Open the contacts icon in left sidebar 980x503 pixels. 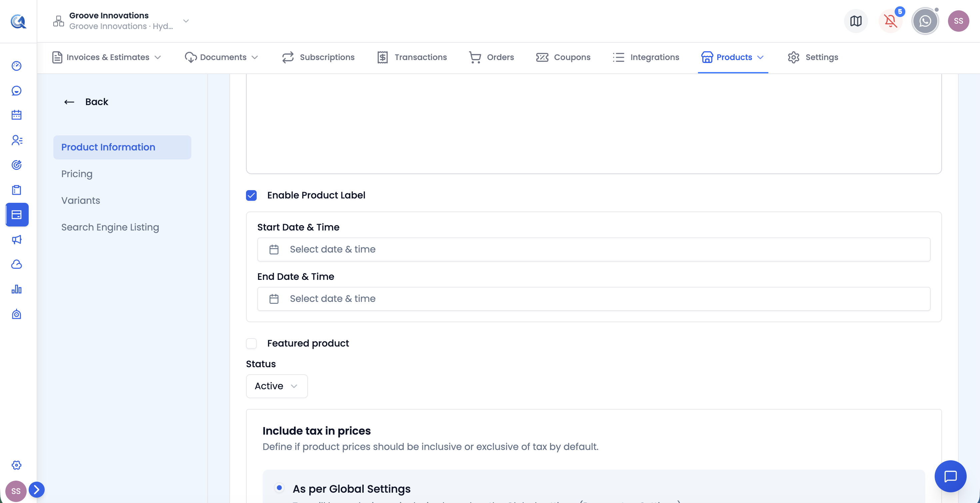tap(16, 140)
